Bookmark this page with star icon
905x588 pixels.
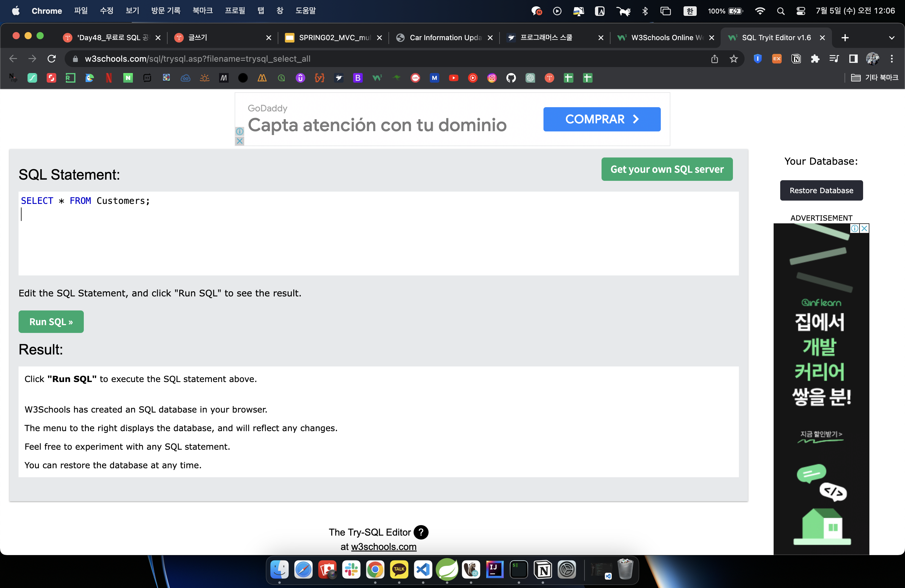coord(734,59)
